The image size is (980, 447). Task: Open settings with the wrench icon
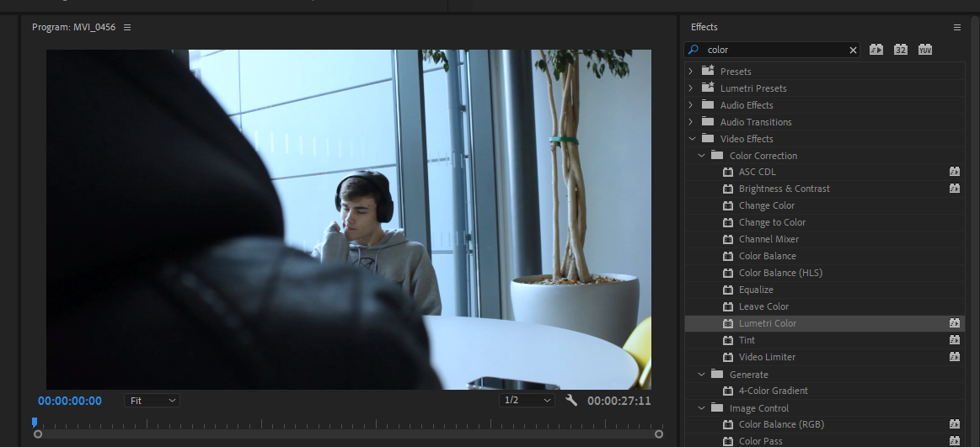571,401
